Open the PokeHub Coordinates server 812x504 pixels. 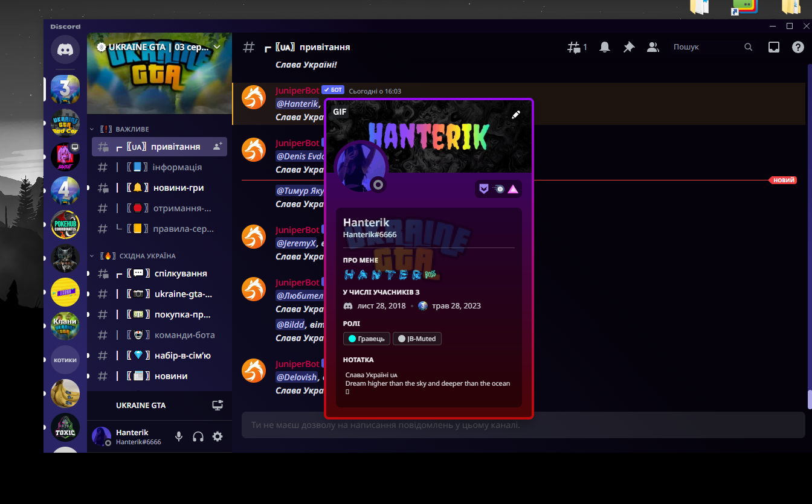tap(65, 225)
